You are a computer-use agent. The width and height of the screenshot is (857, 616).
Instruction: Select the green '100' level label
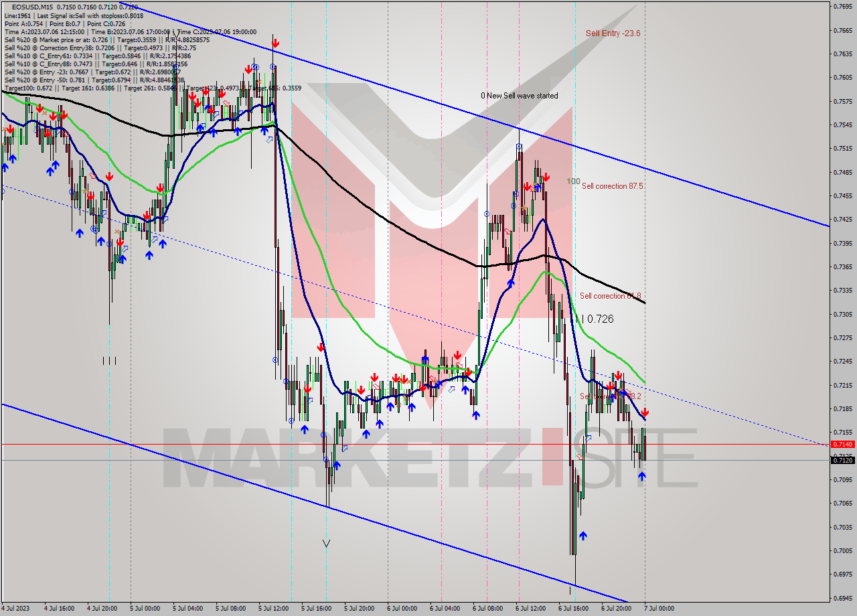(x=574, y=181)
